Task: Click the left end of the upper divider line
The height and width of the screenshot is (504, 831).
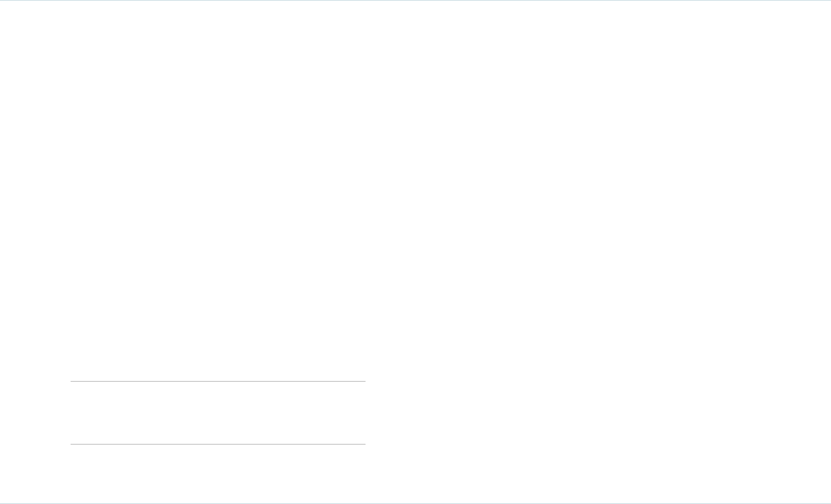Action: 72,382
